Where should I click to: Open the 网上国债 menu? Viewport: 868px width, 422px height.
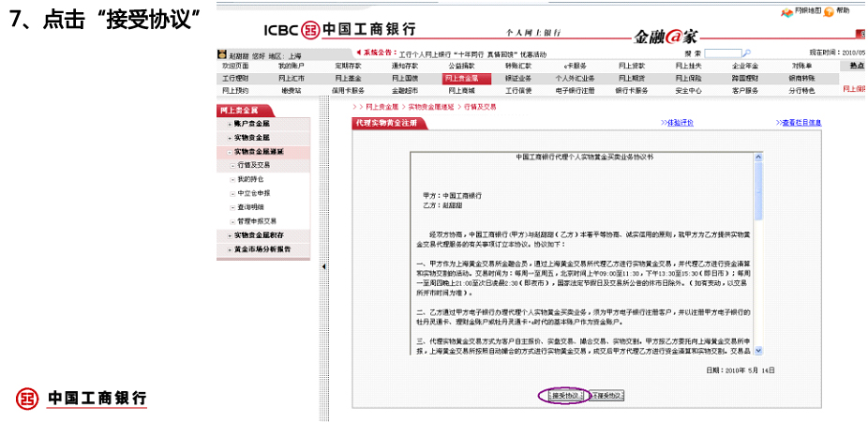tap(405, 78)
